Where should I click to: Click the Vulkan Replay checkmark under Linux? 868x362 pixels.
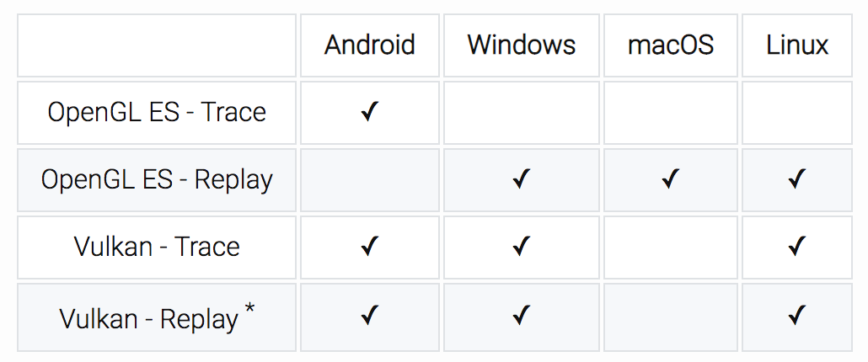pos(796,317)
